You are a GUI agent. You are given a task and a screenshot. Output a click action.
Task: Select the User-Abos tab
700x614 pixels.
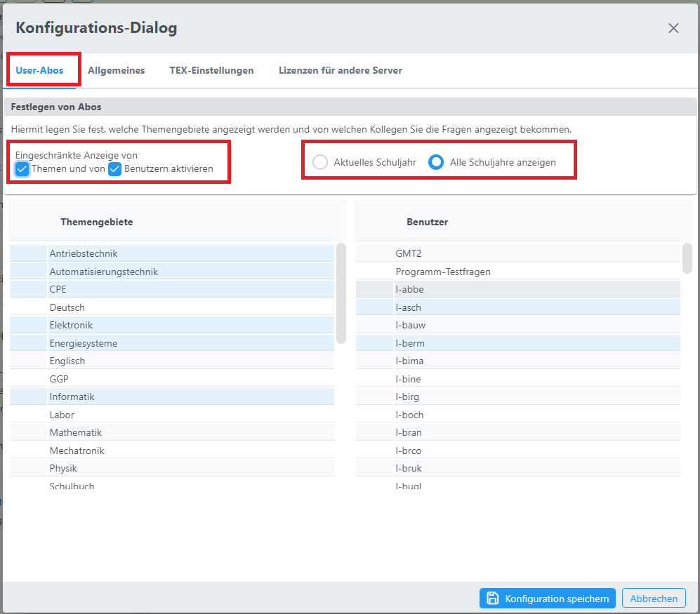(40, 70)
